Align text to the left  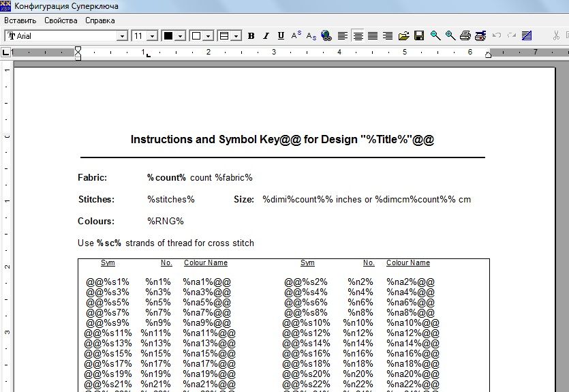(x=343, y=35)
